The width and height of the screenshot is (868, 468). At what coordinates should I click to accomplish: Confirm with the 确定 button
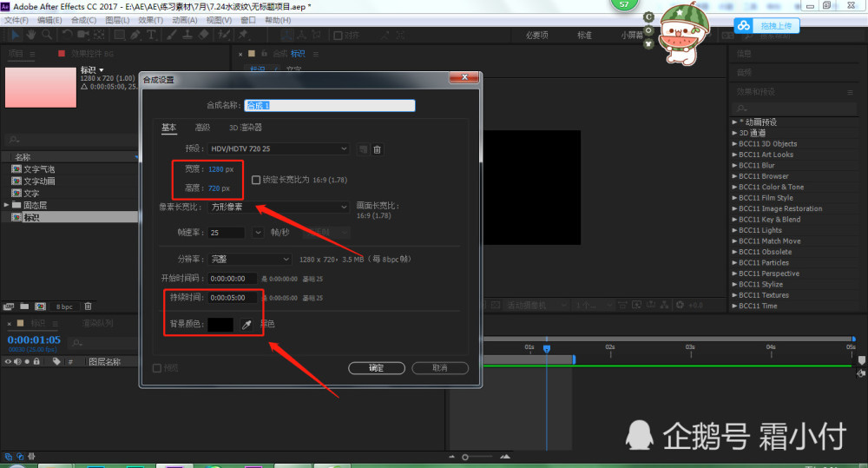377,368
